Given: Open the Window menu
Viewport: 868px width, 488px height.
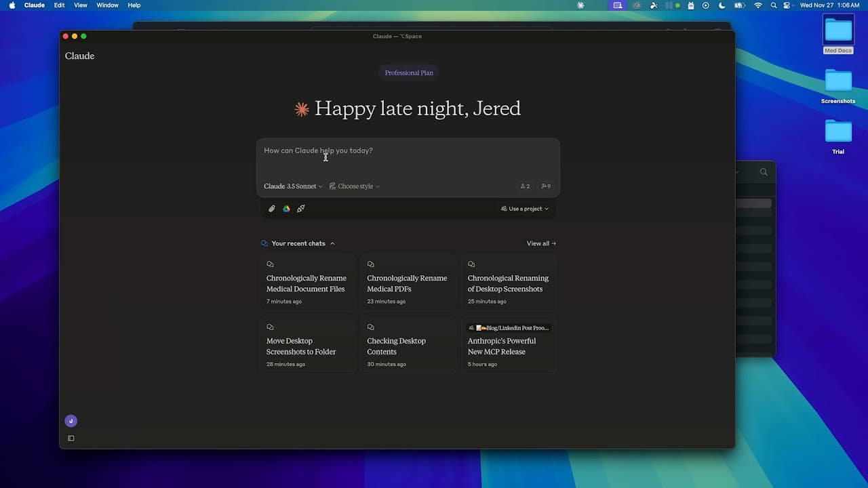Looking at the screenshot, I should pyautogui.click(x=108, y=5).
